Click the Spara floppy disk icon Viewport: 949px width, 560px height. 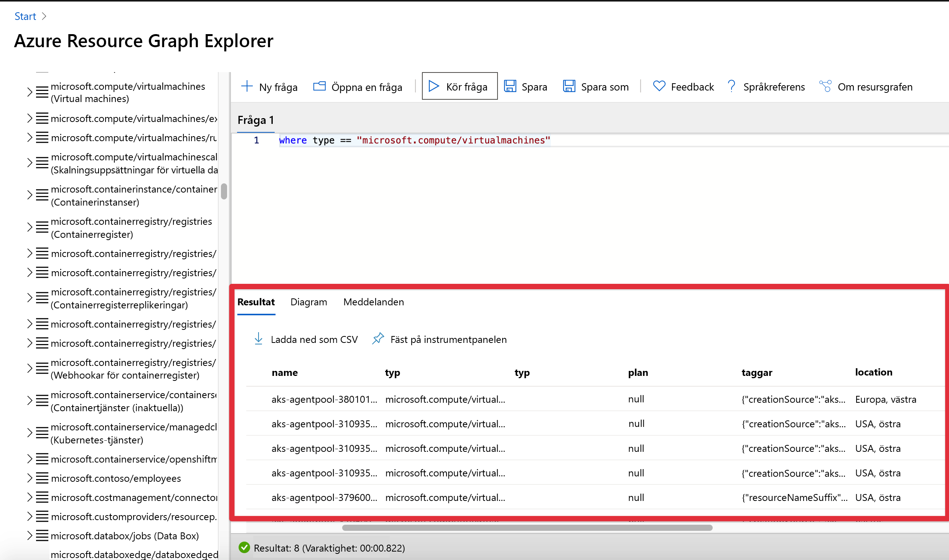pos(510,86)
